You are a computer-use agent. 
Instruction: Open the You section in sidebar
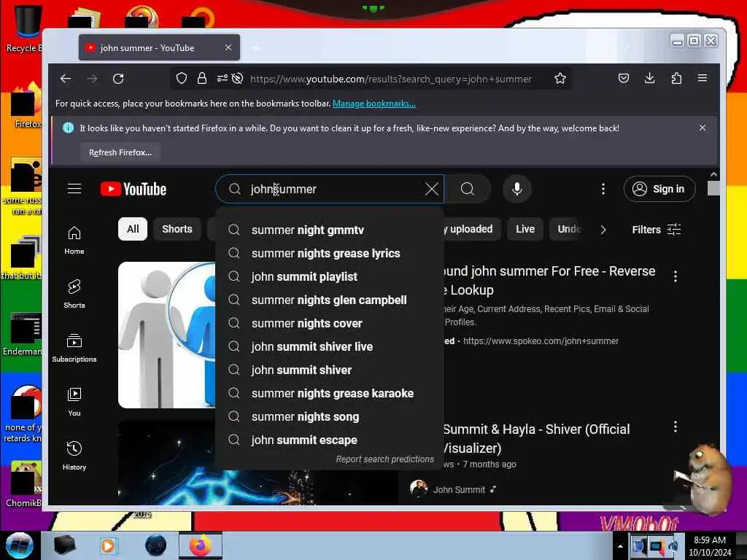[x=74, y=402]
